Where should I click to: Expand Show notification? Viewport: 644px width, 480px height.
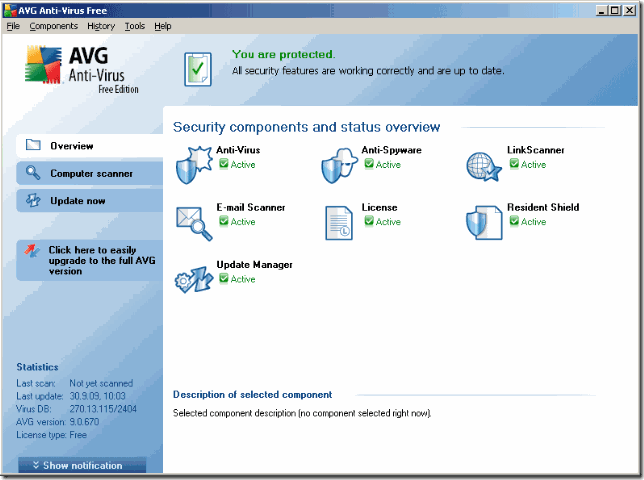click(82, 465)
